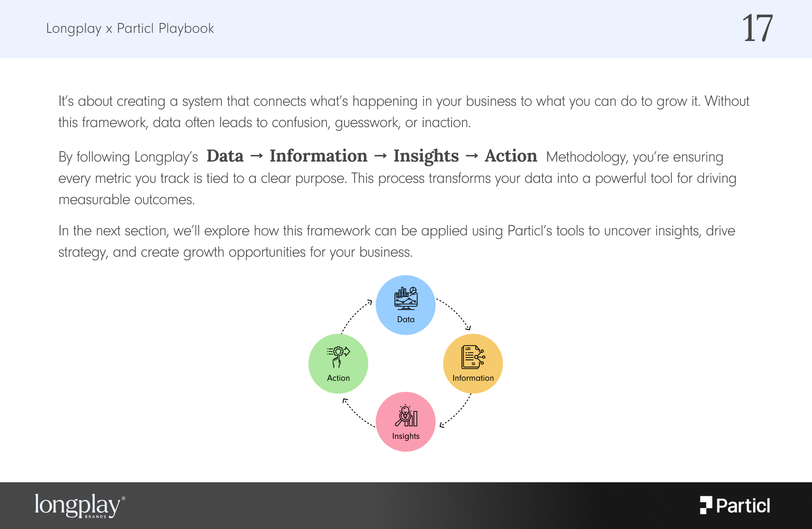
Task: Click the bold word Action in methodology
Action: (x=511, y=156)
